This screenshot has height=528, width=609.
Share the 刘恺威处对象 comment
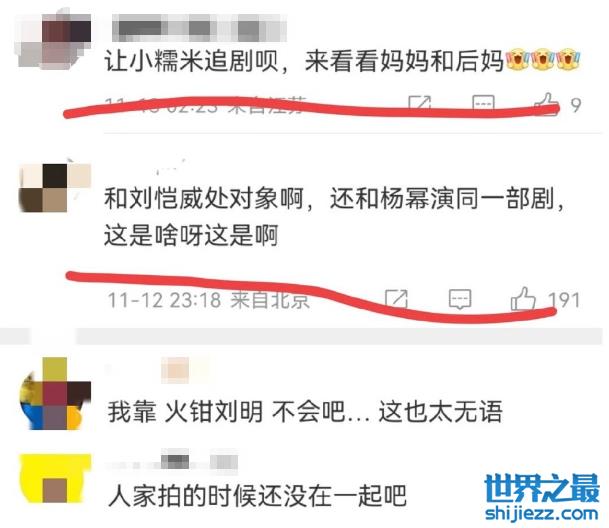tap(396, 300)
